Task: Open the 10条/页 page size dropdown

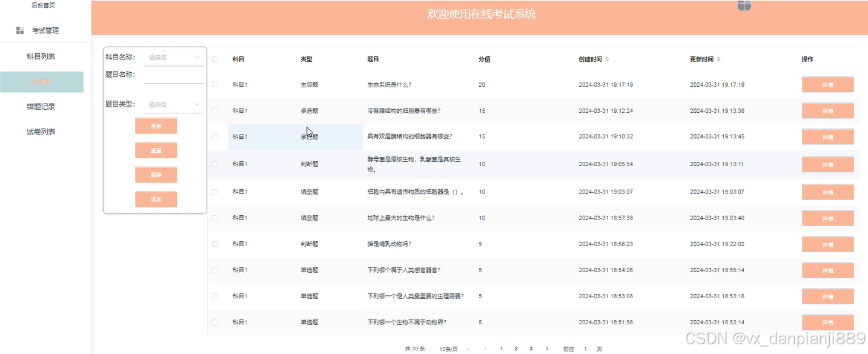Action: [x=454, y=349]
